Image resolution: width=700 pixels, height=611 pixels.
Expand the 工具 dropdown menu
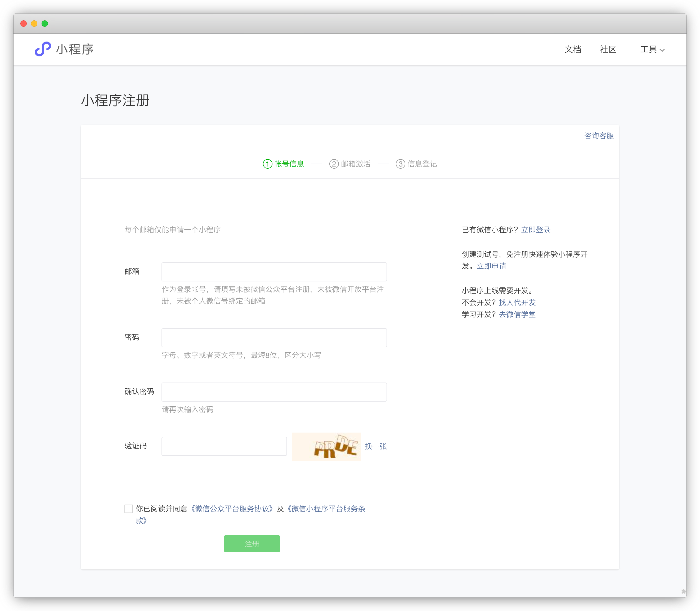point(652,50)
